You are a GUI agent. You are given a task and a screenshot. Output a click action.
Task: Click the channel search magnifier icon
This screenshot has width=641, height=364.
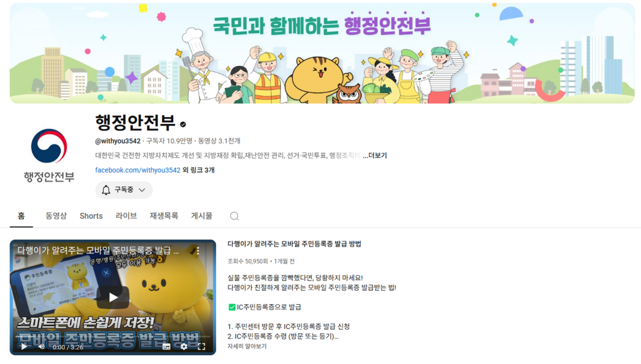(234, 216)
